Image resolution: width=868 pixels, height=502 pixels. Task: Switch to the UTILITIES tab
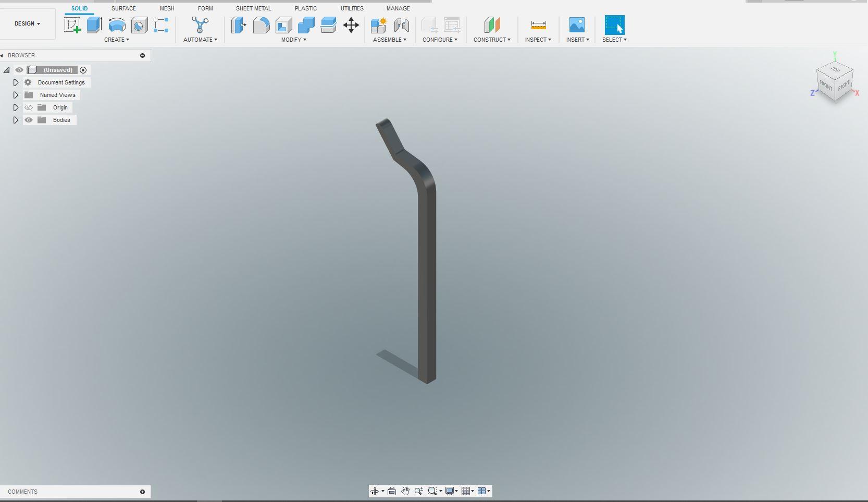[x=352, y=8]
